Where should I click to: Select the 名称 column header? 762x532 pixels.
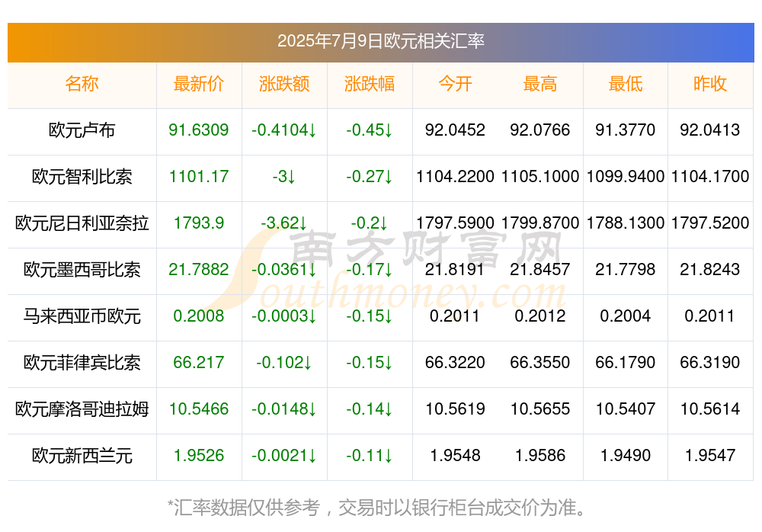82,84
